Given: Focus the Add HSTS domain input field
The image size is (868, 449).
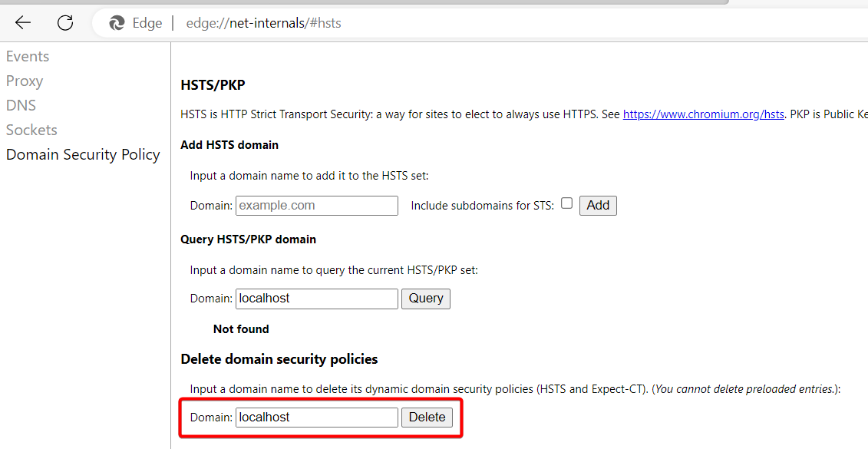Looking at the screenshot, I should pyautogui.click(x=316, y=205).
